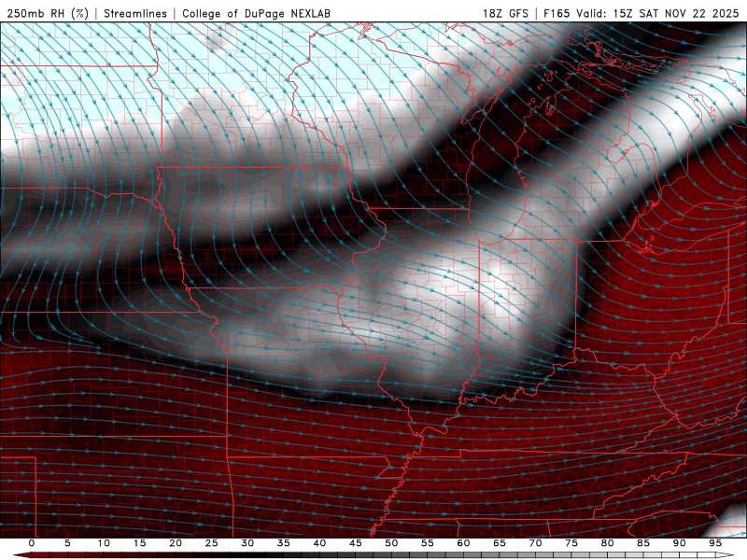Click the "F165" forecast hour label
747x560 pixels.
(557, 13)
